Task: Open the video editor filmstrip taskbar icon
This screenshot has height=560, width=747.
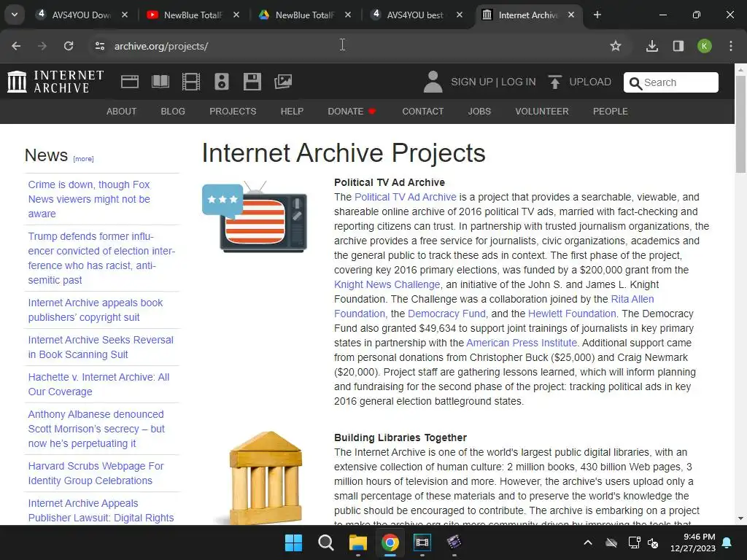Action: click(422, 542)
